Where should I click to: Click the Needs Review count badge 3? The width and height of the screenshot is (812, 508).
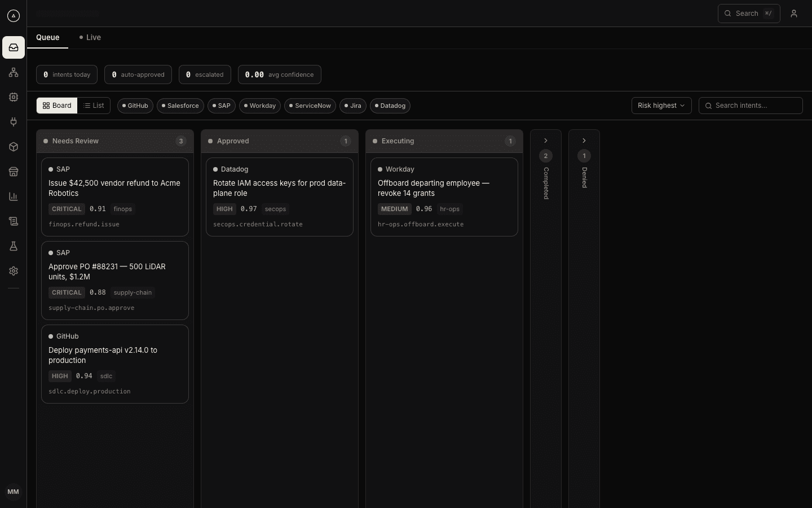181,141
